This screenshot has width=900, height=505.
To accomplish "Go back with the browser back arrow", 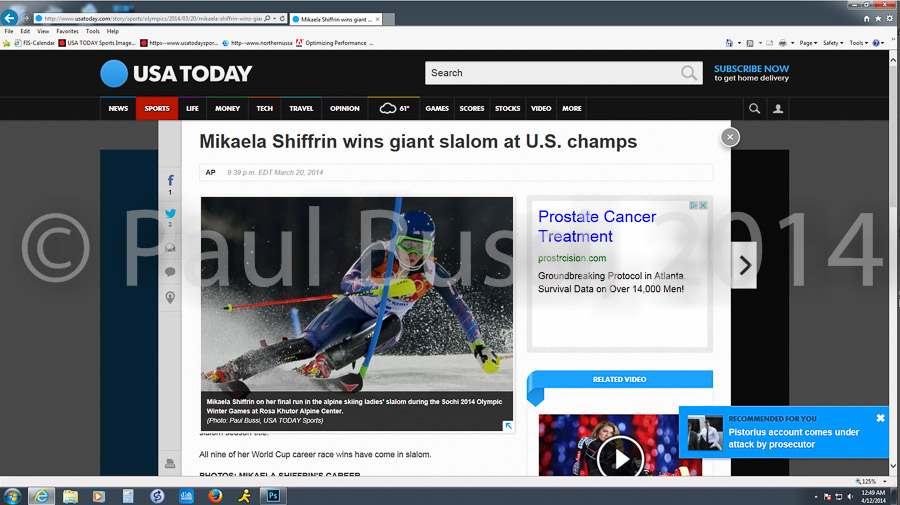I will click(9, 18).
